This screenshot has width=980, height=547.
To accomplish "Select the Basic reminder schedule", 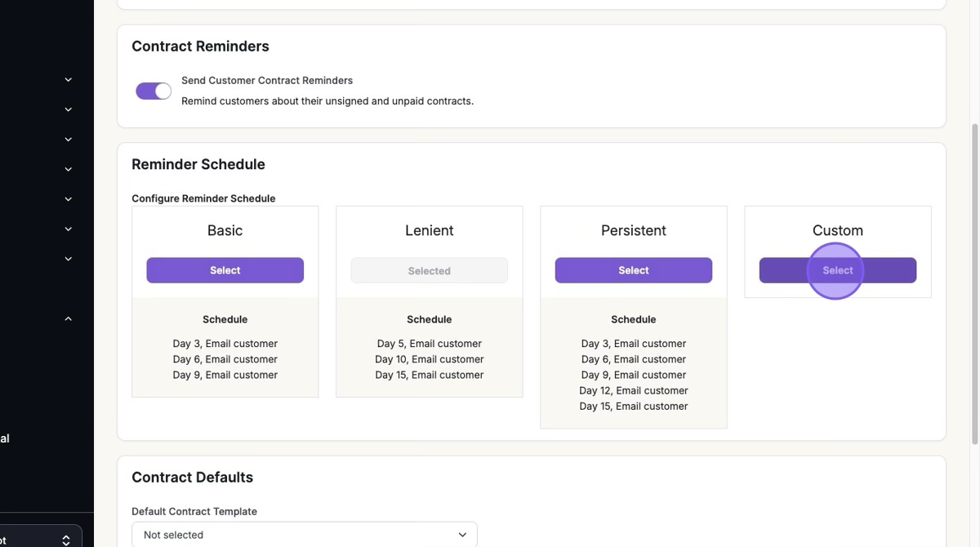I will point(225,270).
